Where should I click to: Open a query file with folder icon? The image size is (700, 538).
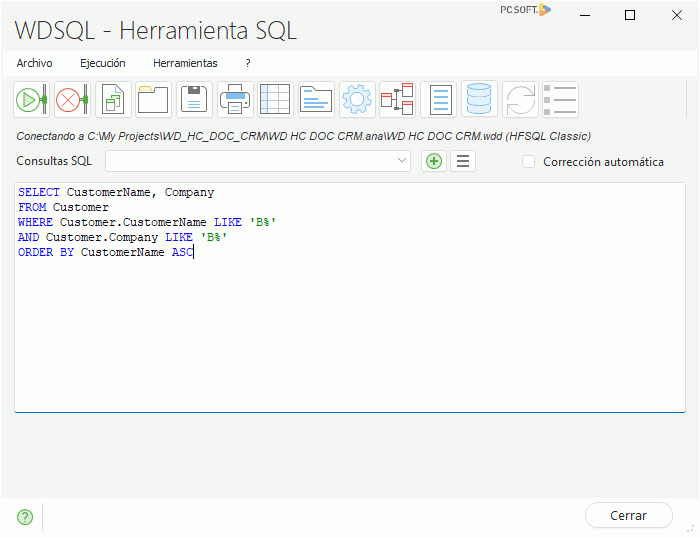pos(154,100)
